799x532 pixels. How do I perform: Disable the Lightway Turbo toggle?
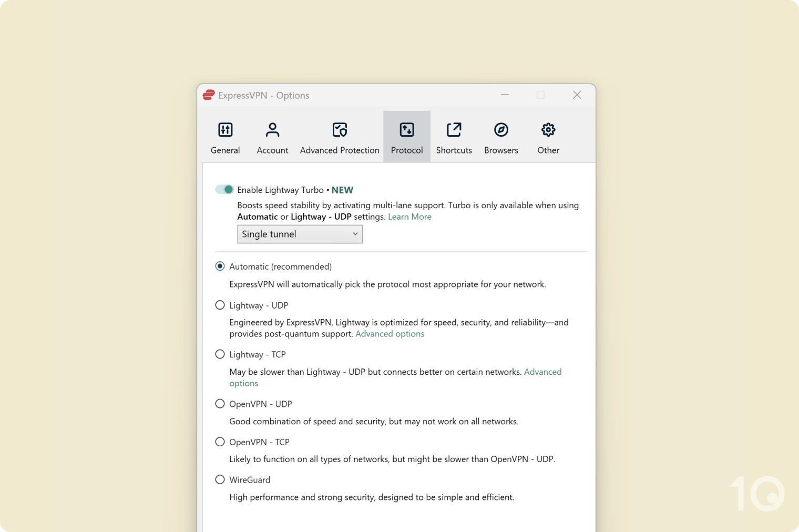tap(224, 190)
